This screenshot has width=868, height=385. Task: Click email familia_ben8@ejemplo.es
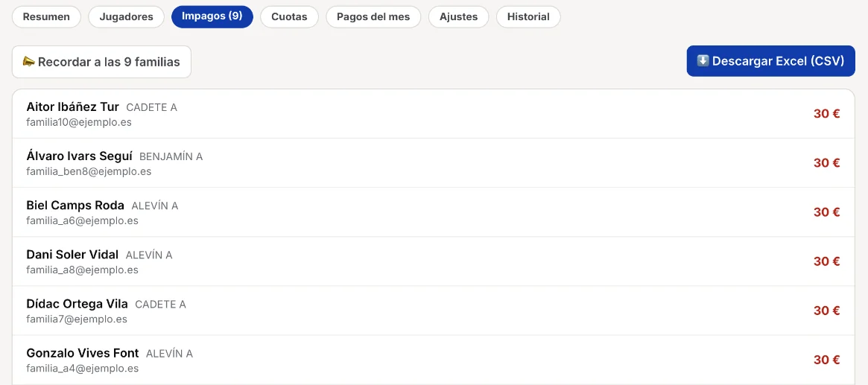(x=89, y=171)
